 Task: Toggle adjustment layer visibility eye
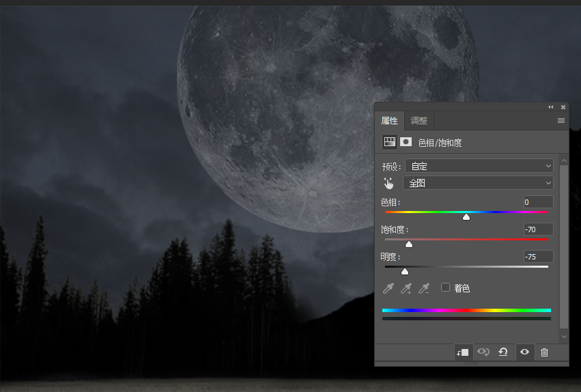click(525, 352)
